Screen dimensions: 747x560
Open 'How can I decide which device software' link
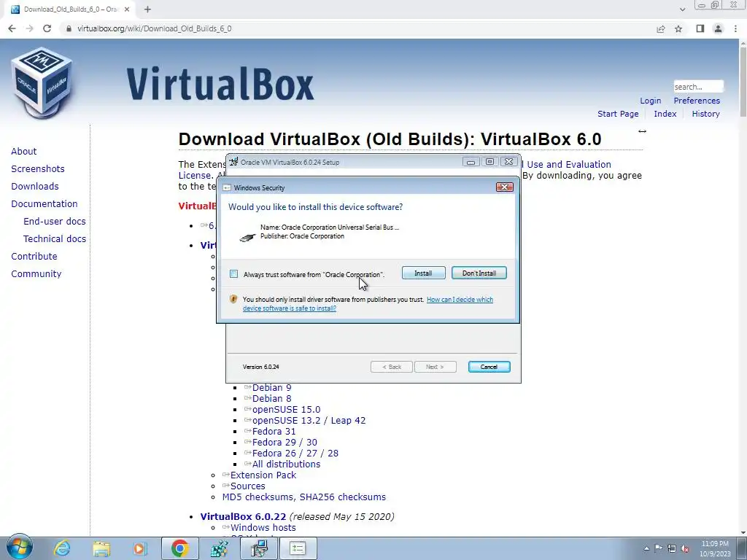[x=368, y=304]
